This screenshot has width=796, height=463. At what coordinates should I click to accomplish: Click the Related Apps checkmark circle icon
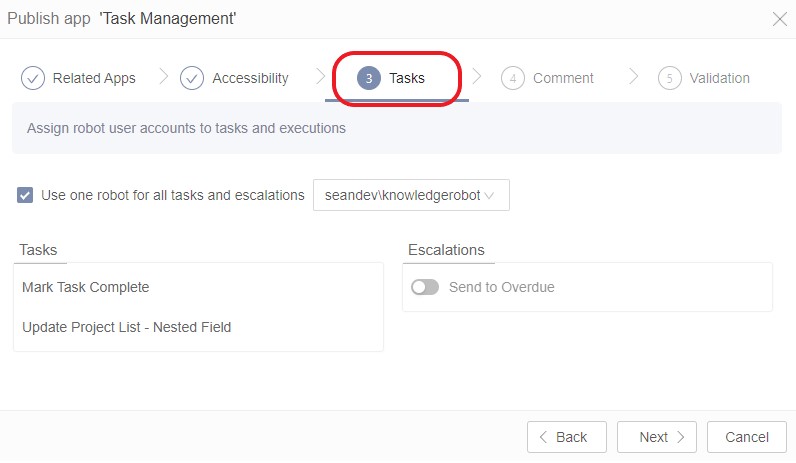[x=33, y=78]
